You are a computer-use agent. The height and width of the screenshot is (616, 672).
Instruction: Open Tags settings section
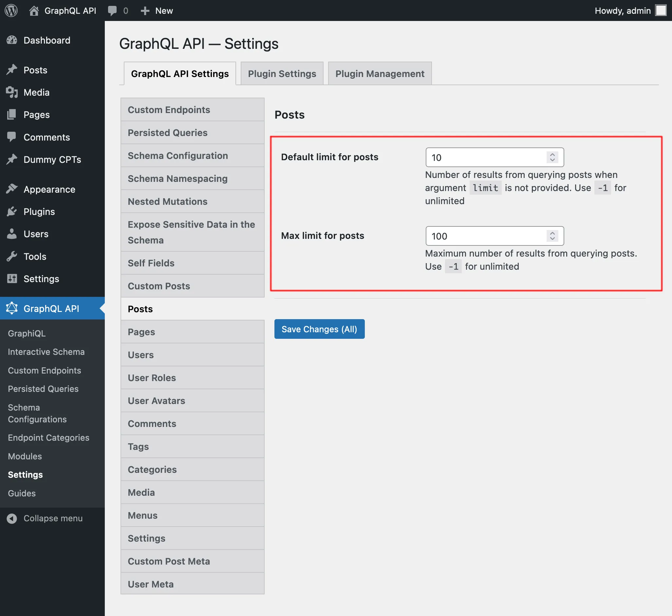(192, 447)
